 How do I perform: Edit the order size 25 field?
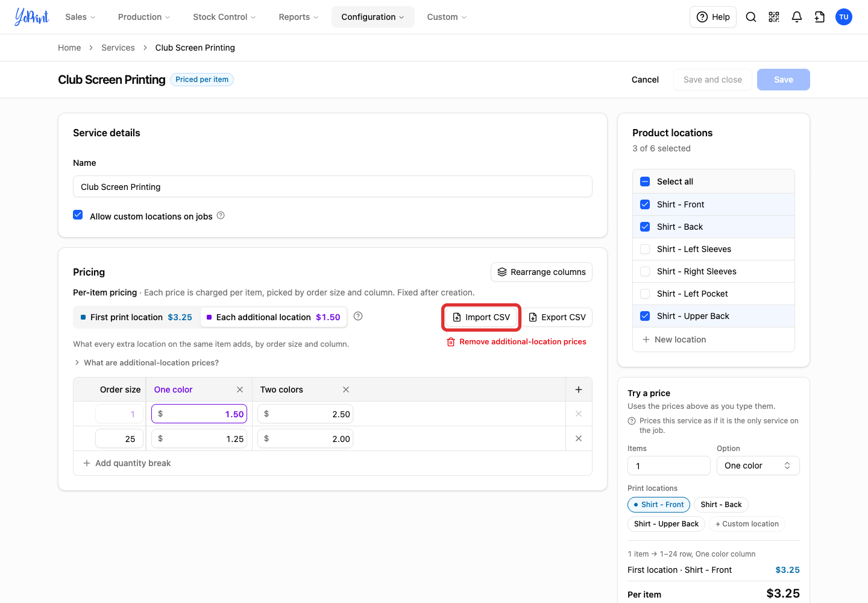tap(119, 438)
